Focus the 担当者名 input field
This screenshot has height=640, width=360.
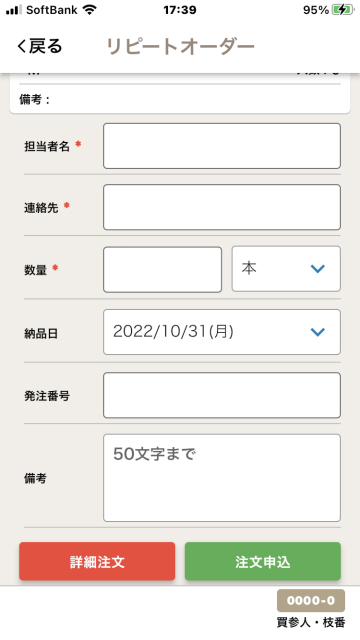pyautogui.click(x=222, y=146)
